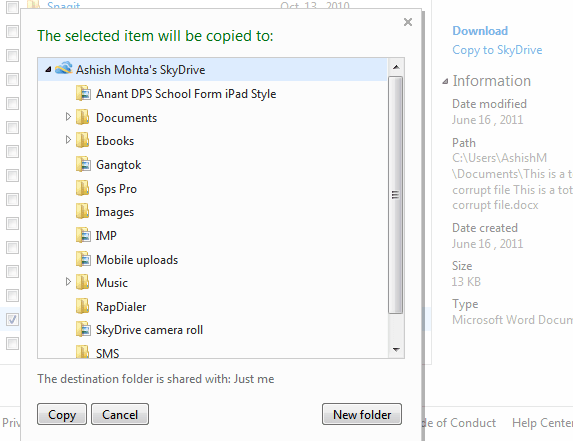This screenshot has width=573, height=441.
Task: Select the Music folder label
Action: (x=112, y=283)
